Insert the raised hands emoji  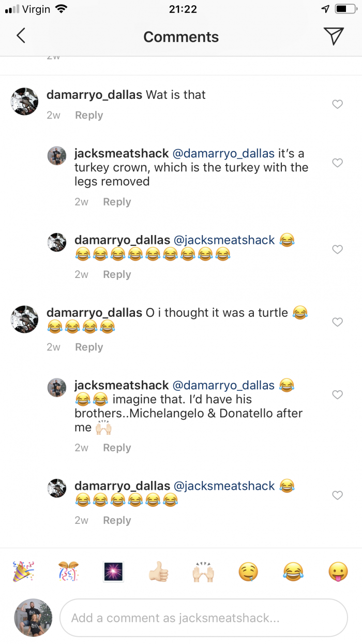pos(203,572)
